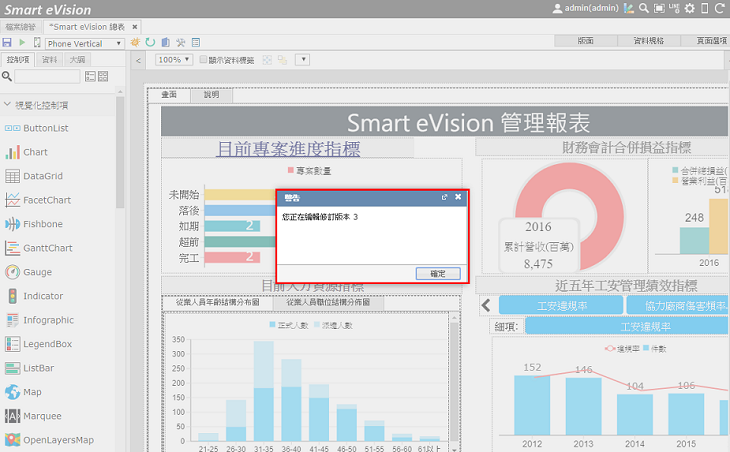Screen dimensions: 730x452
Task: Click the 件數 blue legend swatch
Action: coord(646,348)
